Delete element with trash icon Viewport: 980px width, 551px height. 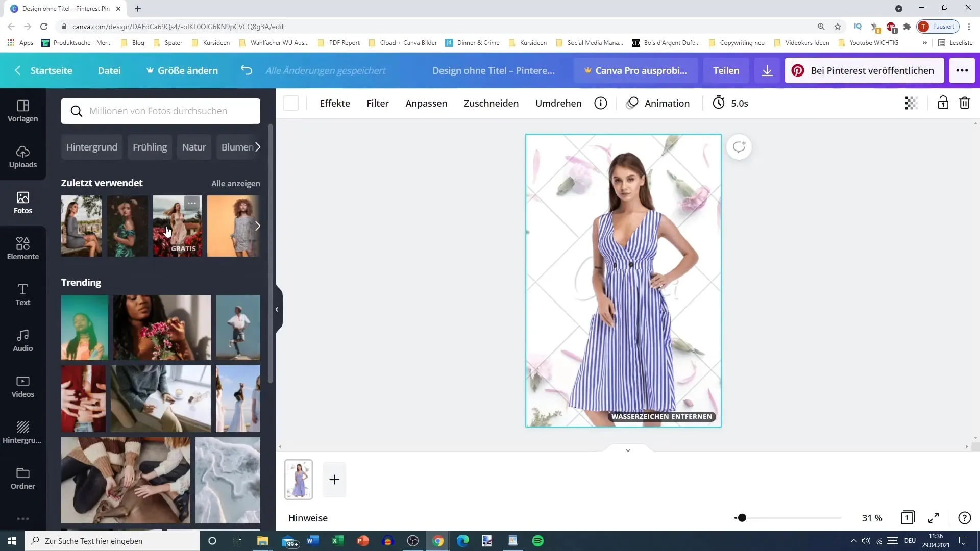coord(965,104)
